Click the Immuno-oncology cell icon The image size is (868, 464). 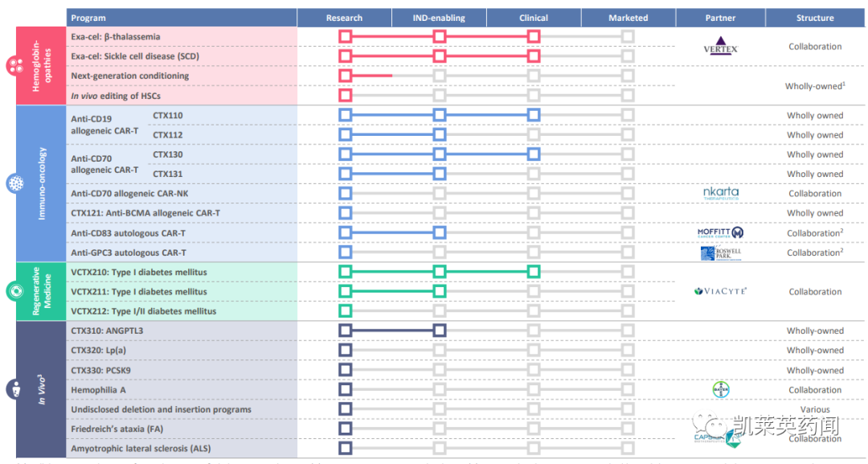pos(15,183)
